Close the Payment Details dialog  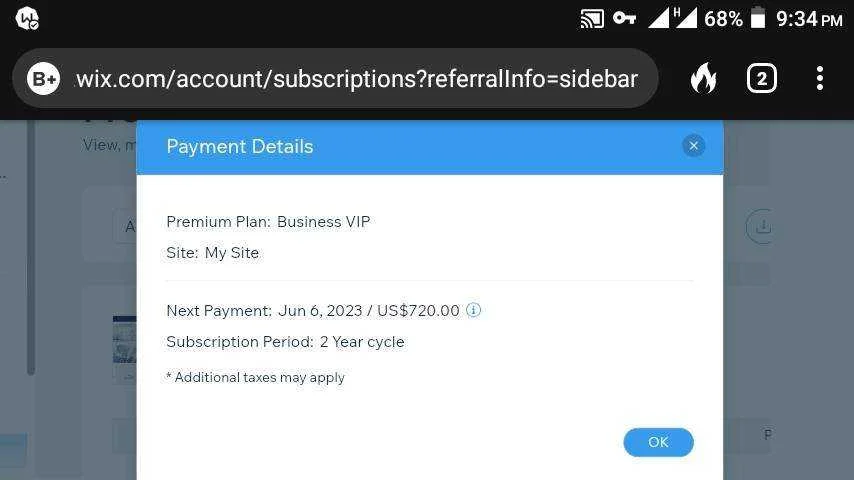693,146
